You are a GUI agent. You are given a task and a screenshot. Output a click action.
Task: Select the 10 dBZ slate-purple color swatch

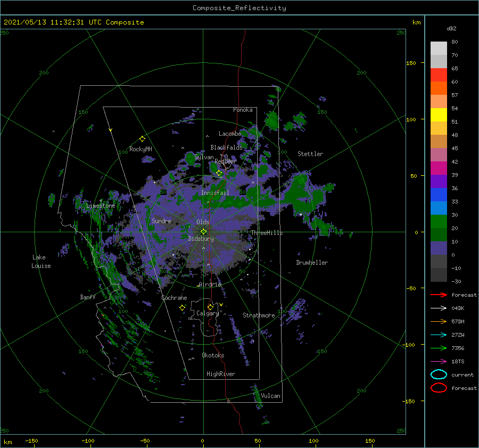click(x=439, y=248)
